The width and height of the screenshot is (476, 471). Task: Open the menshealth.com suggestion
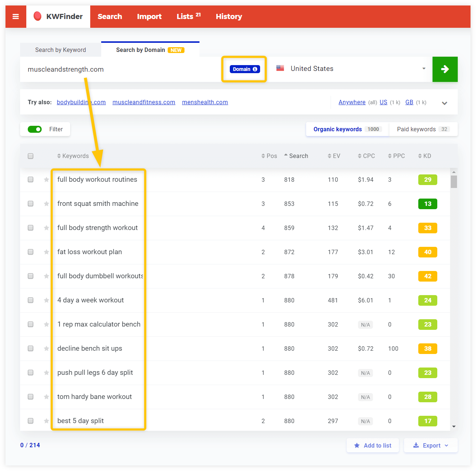[205, 102]
